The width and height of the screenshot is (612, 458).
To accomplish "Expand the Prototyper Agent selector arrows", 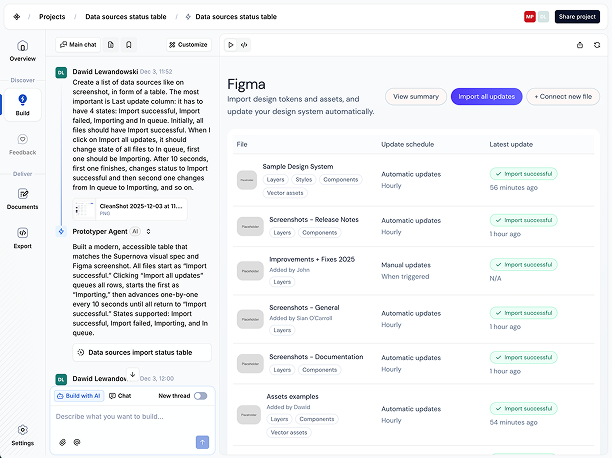I will (x=148, y=232).
